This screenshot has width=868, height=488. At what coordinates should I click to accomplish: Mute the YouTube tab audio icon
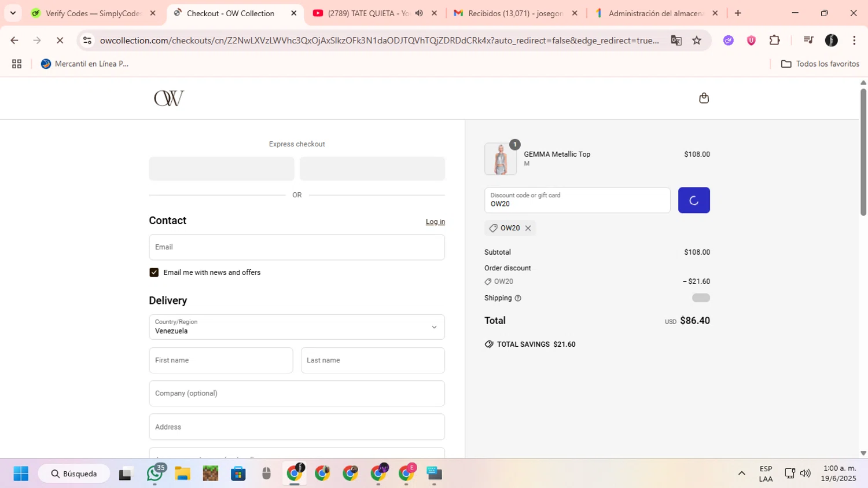pyautogui.click(x=419, y=13)
